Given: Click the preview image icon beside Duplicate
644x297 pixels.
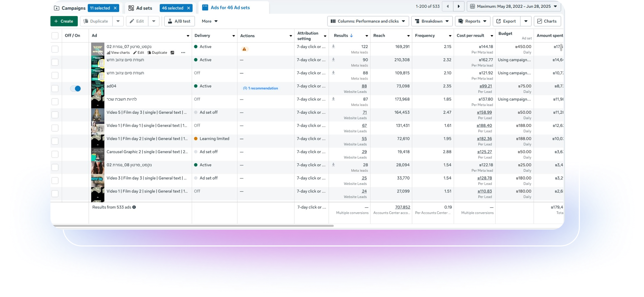Looking at the screenshot, I should 172,53.
